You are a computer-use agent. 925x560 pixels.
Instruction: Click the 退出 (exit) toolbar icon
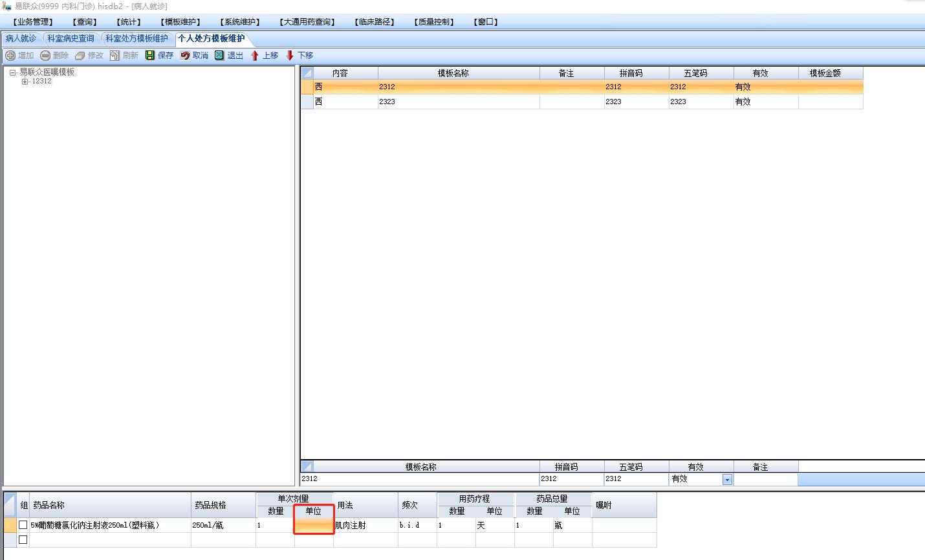click(219, 56)
